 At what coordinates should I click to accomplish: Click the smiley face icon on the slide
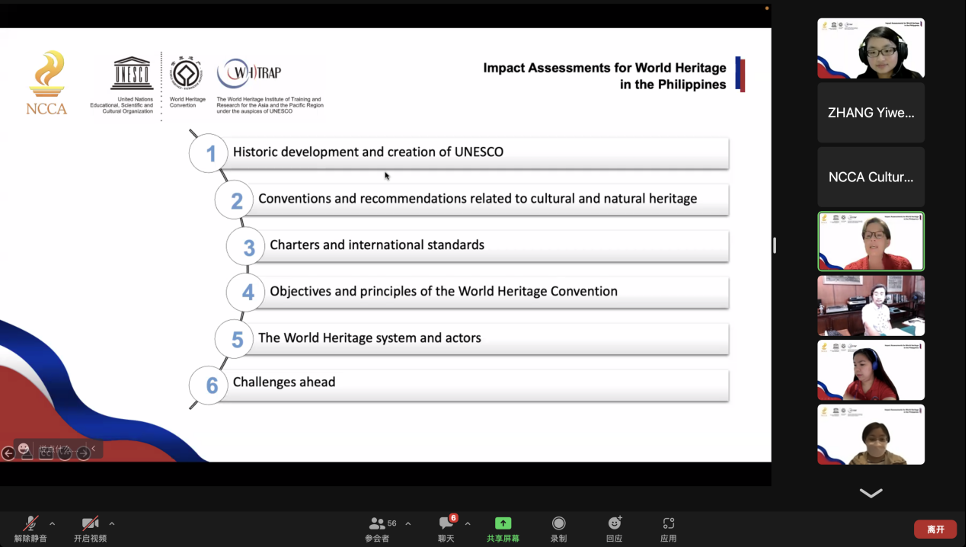coord(24,449)
